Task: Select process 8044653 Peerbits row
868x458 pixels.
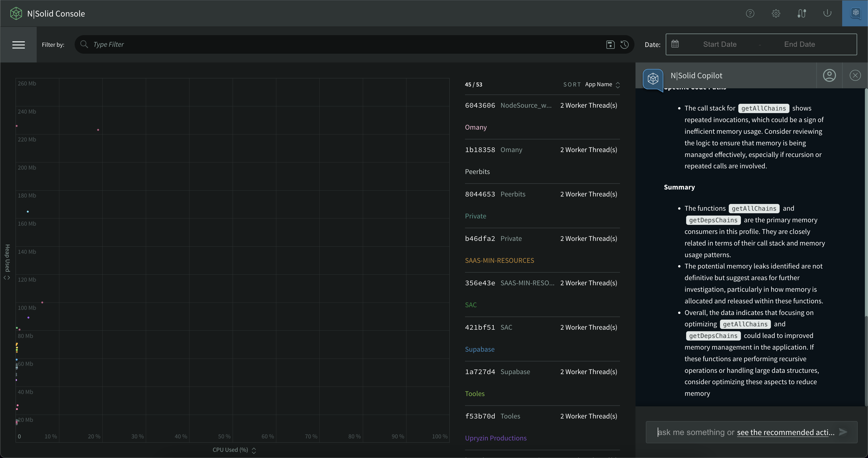Action: tap(542, 194)
